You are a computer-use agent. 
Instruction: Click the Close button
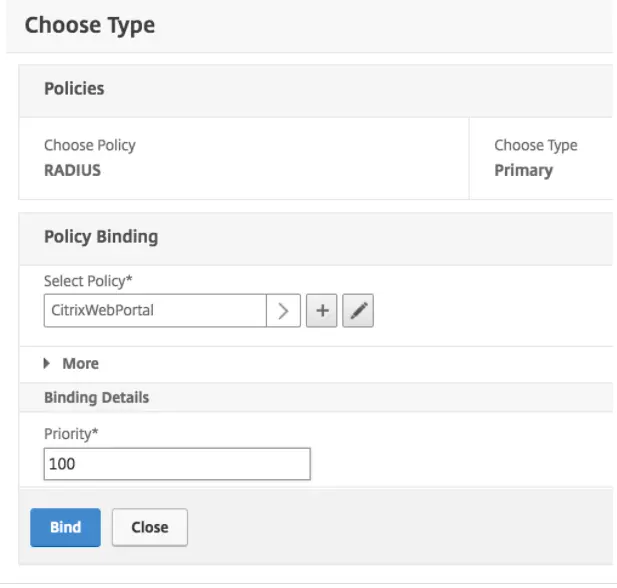pos(150,527)
